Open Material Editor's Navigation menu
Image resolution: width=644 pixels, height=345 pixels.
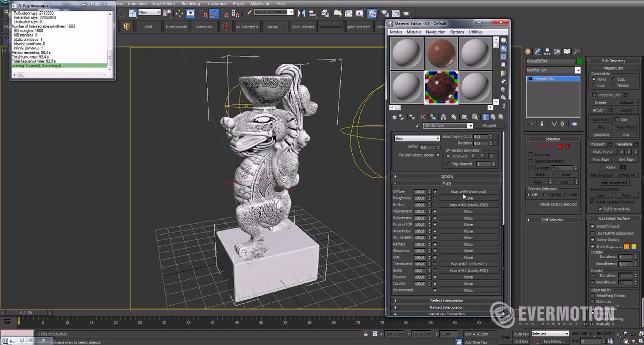pos(435,32)
